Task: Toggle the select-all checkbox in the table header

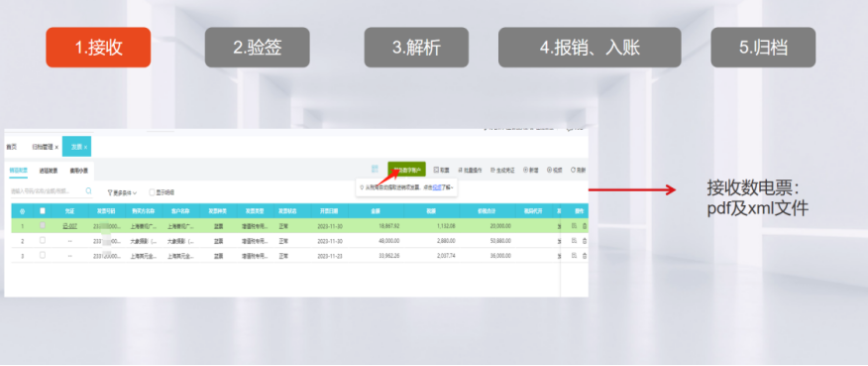Action: 43,210
